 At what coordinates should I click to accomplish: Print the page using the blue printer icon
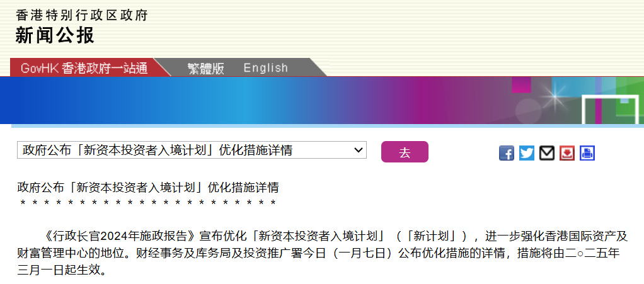(x=587, y=153)
